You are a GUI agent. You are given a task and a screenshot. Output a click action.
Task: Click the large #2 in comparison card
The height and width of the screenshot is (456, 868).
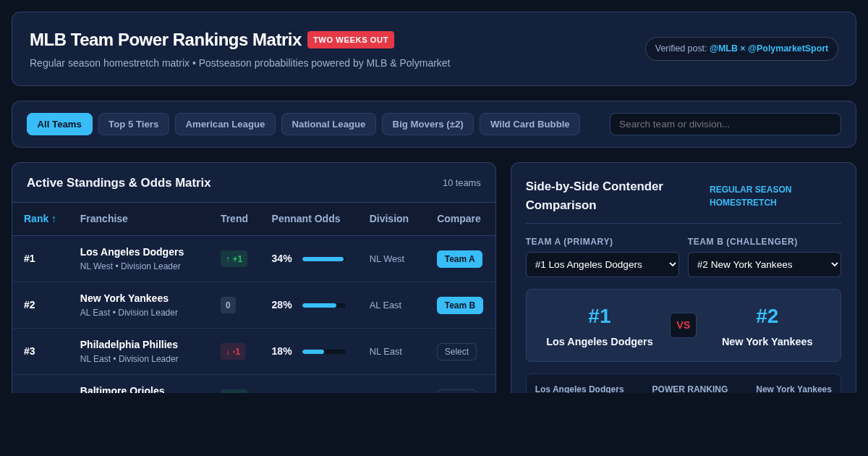767,316
